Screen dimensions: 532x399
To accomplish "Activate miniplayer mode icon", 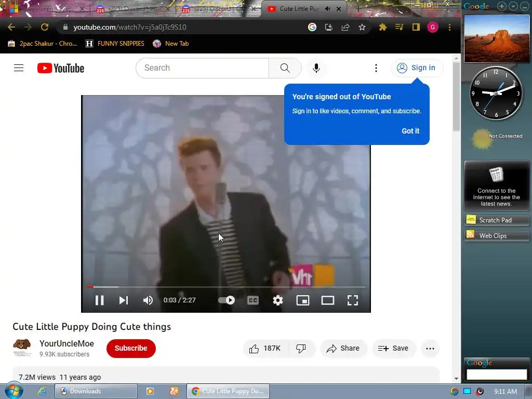I will (303, 300).
